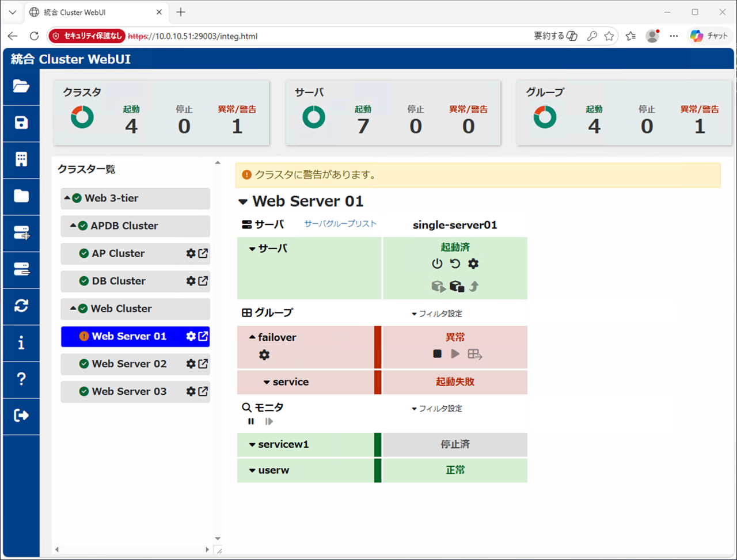Stop the failover group with the square icon
This screenshot has height=560, width=737.
438,353
